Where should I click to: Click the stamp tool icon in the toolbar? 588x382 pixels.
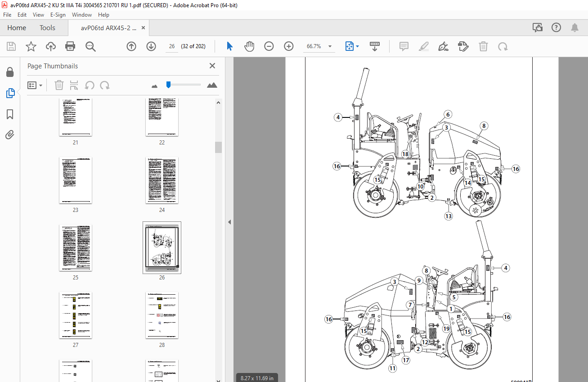pos(463,46)
